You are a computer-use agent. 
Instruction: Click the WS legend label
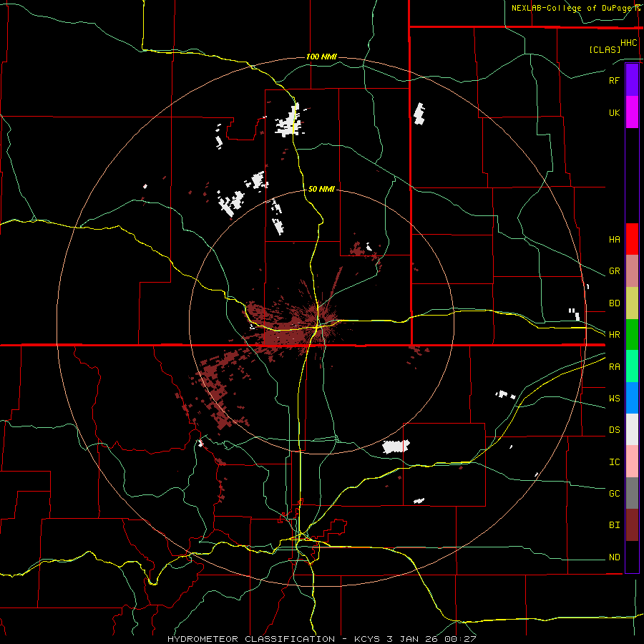coord(615,399)
